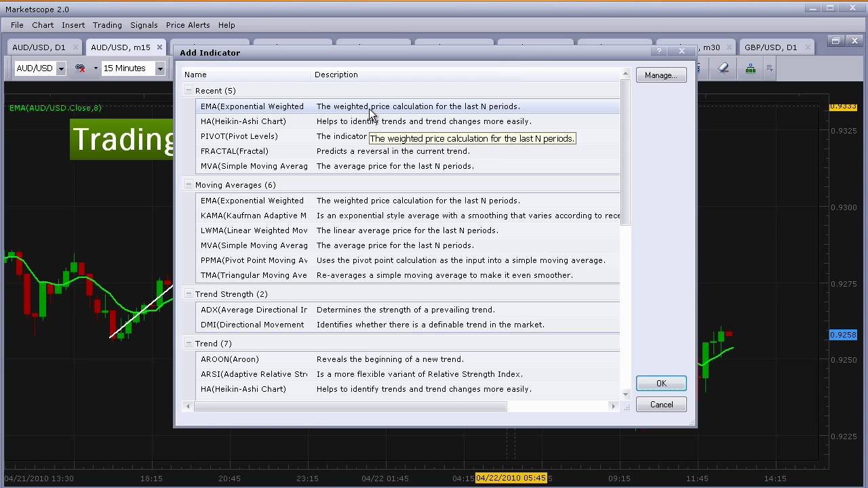Close the GBP/USD, D1 chart tab
868x488 pixels.
tap(808, 47)
